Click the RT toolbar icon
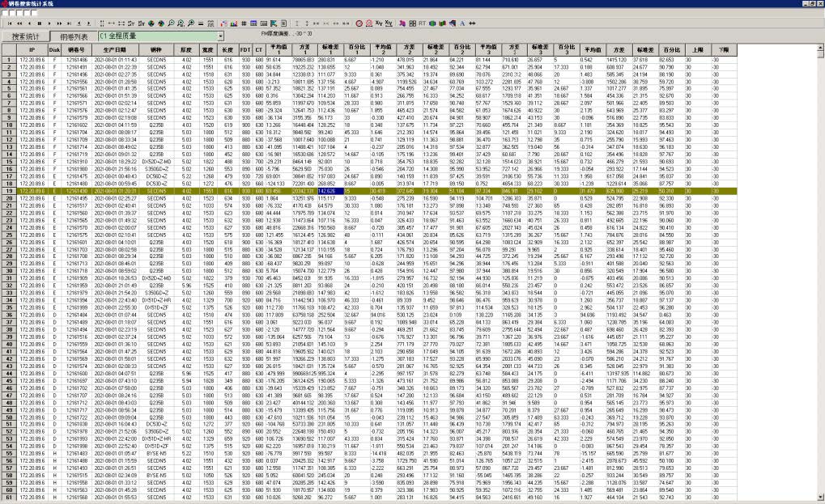825x504 pixels. [x=422, y=23]
